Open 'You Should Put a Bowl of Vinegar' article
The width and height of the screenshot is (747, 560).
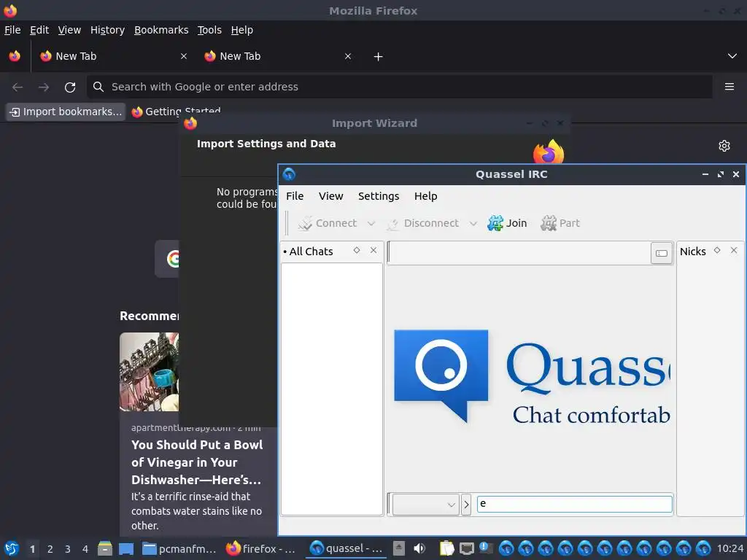click(197, 462)
